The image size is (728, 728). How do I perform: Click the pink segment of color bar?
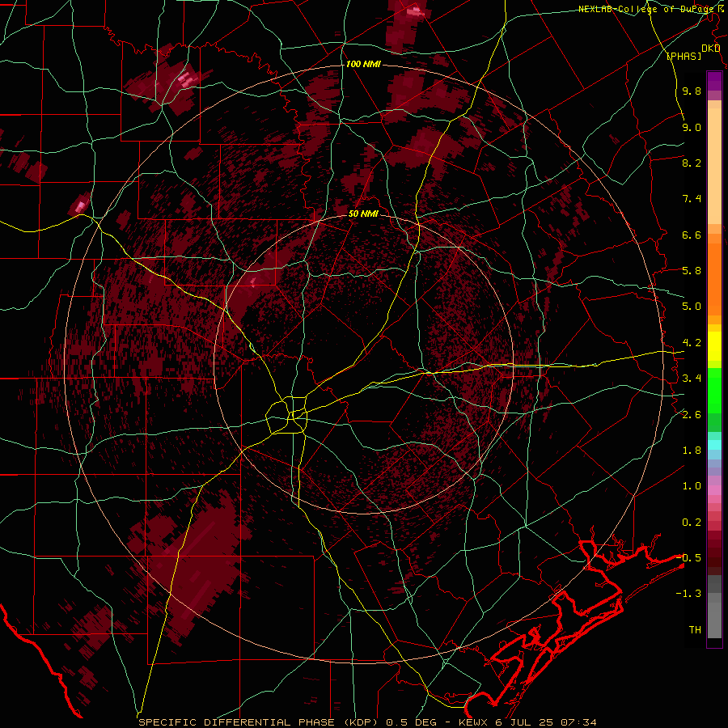[714, 490]
